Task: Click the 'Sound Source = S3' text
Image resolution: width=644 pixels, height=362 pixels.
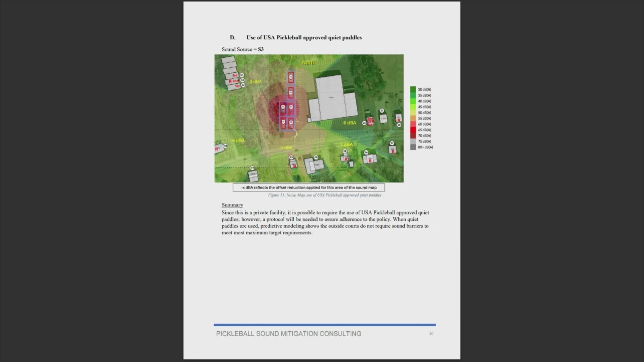Action: click(243, 49)
